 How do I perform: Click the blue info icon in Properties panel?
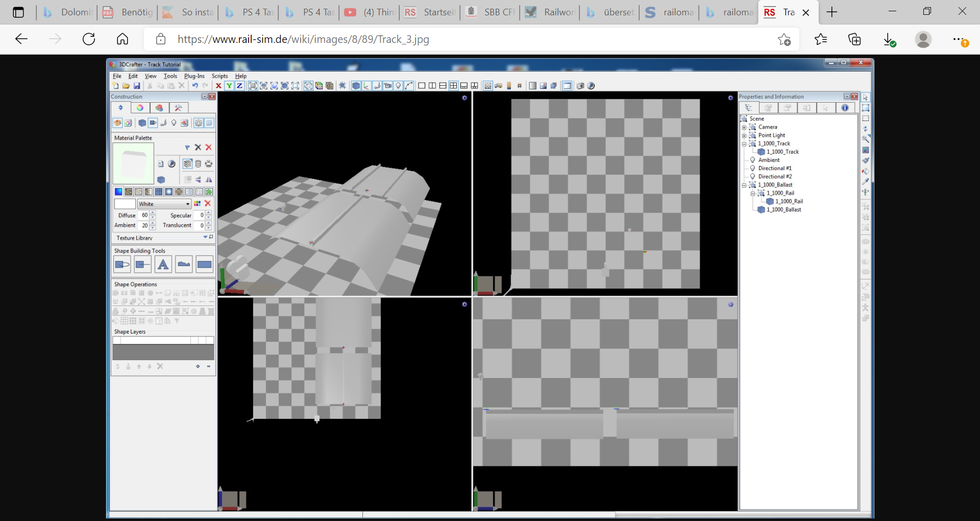pyautogui.click(x=845, y=108)
